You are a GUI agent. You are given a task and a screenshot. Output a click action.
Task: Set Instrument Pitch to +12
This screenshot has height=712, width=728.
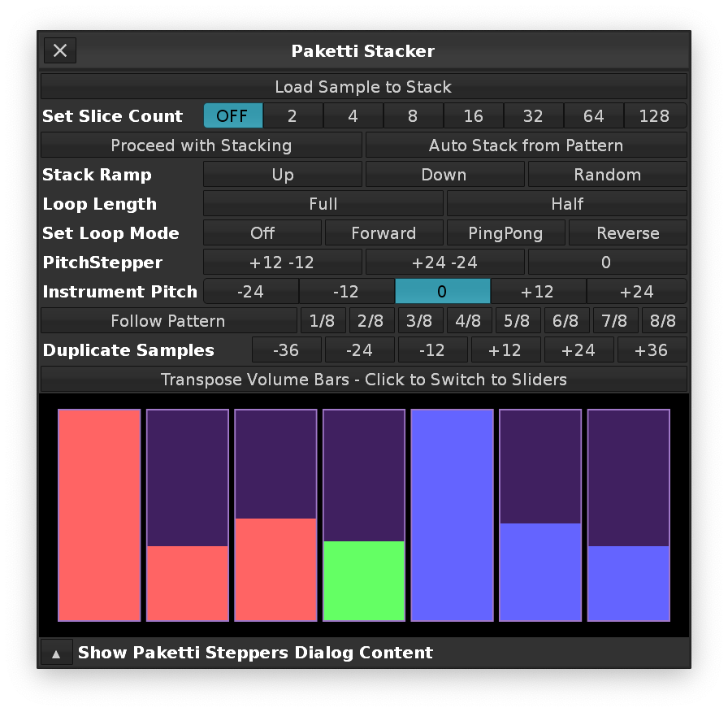point(538,292)
